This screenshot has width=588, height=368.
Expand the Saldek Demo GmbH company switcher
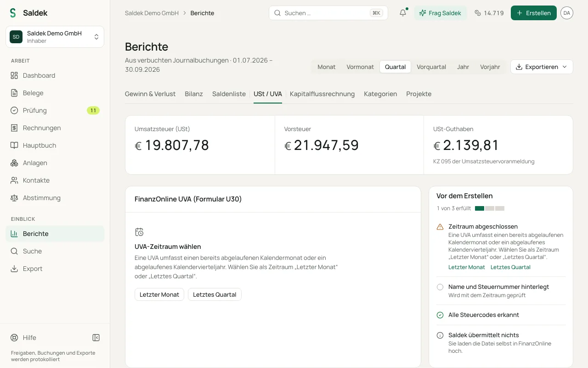click(x=55, y=37)
